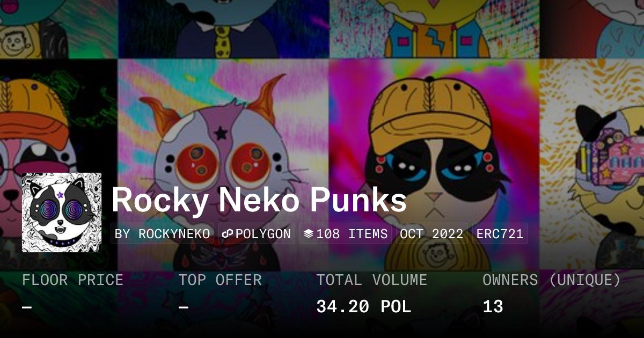Open the blue character with yellow tie artwork
This screenshot has height=338, width=644.
coord(223,29)
